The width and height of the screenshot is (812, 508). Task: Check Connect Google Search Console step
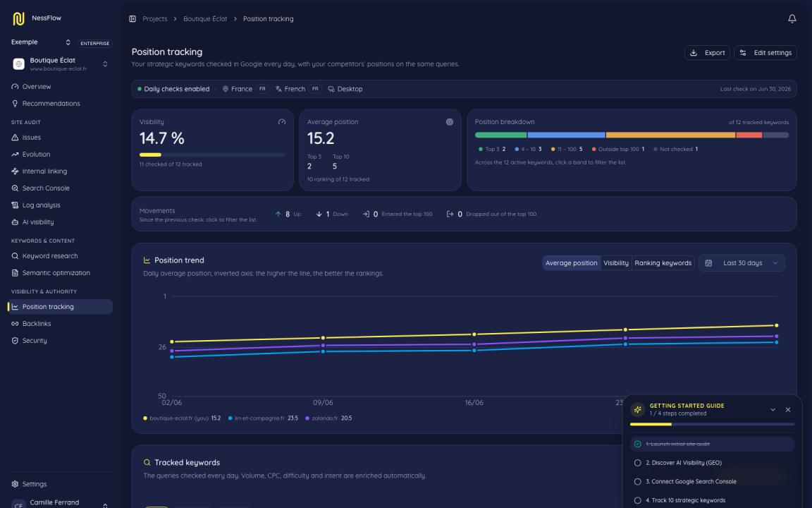tap(637, 482)
